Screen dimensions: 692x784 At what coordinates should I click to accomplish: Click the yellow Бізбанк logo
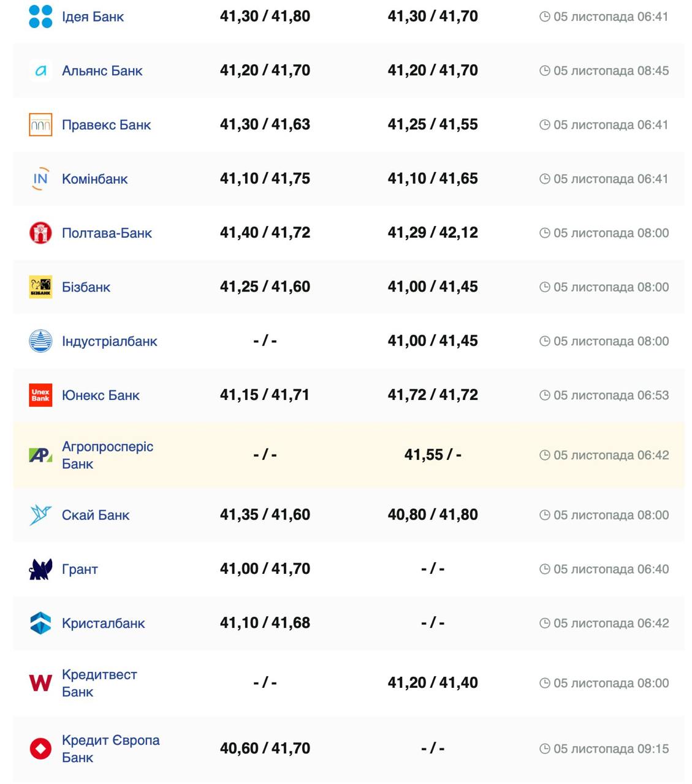coord(40,287)
